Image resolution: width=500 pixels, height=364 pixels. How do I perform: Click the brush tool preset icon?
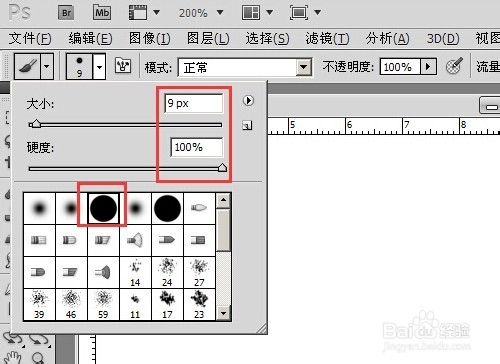pos(28,66)
